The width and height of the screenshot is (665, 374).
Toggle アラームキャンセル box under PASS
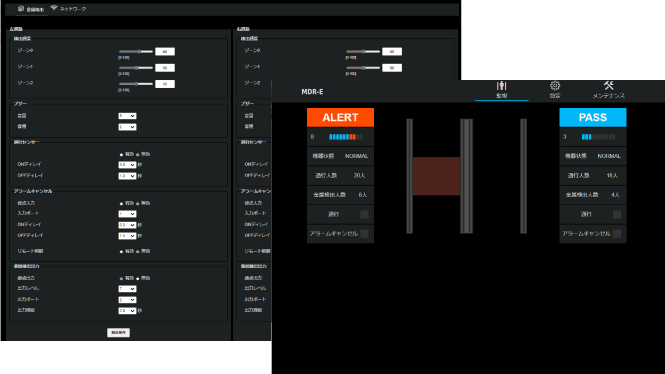tap(617, 234)
